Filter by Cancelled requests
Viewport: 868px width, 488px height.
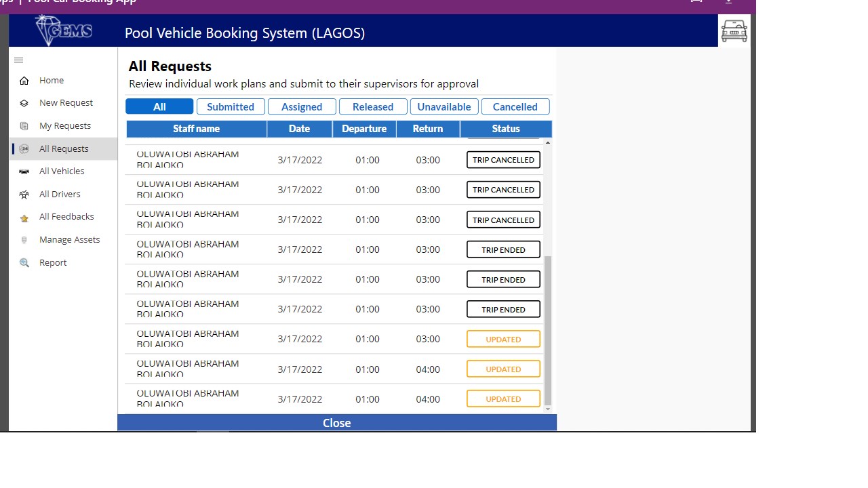[x=515, y=107]
